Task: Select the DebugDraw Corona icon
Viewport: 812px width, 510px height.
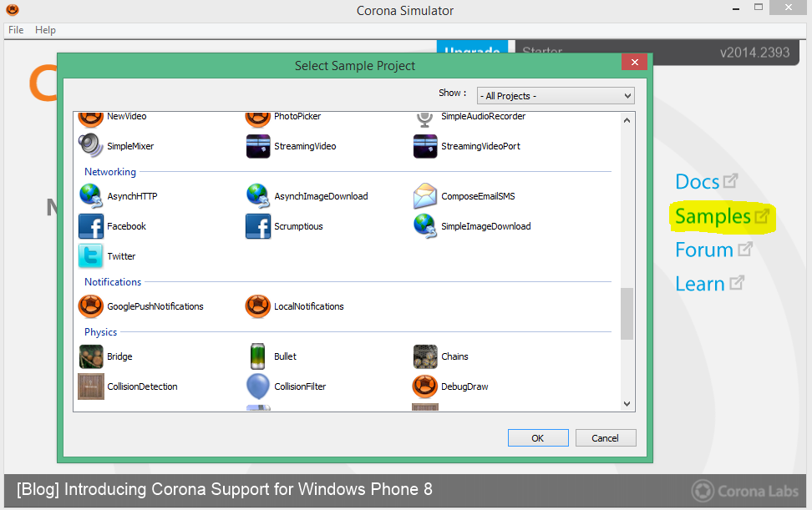Action: 425,386
